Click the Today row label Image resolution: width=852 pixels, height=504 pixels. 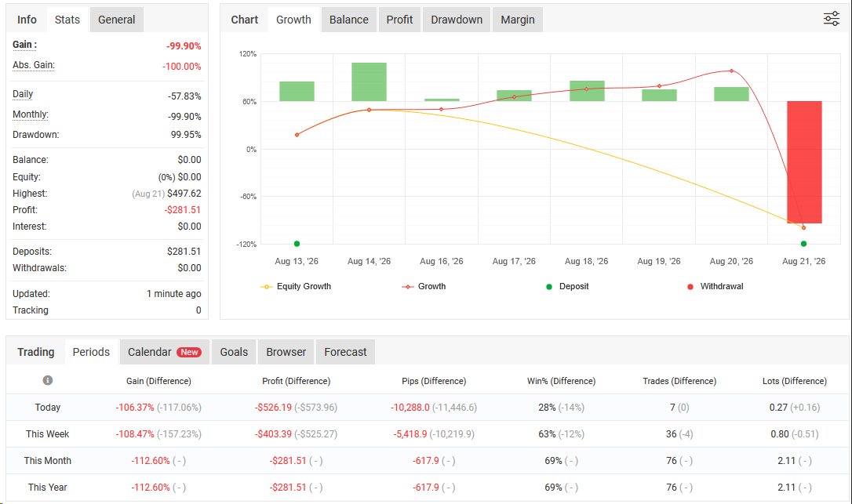(x=48, y=408)
